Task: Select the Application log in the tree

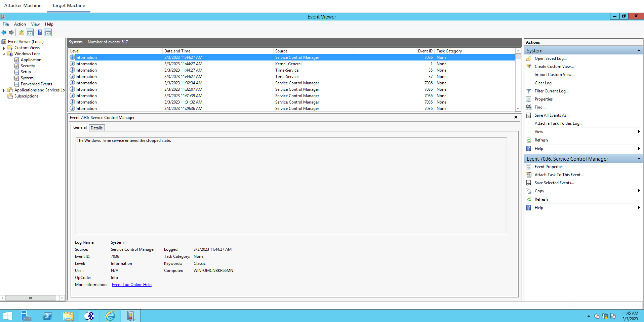Action: point(31,60)
